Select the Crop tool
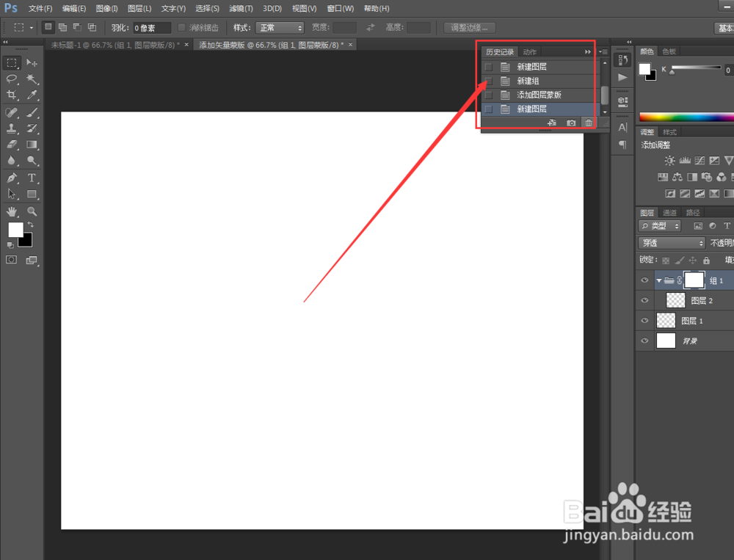The width and height of the screenshot is (734, 560). click(x=12, y=95)
